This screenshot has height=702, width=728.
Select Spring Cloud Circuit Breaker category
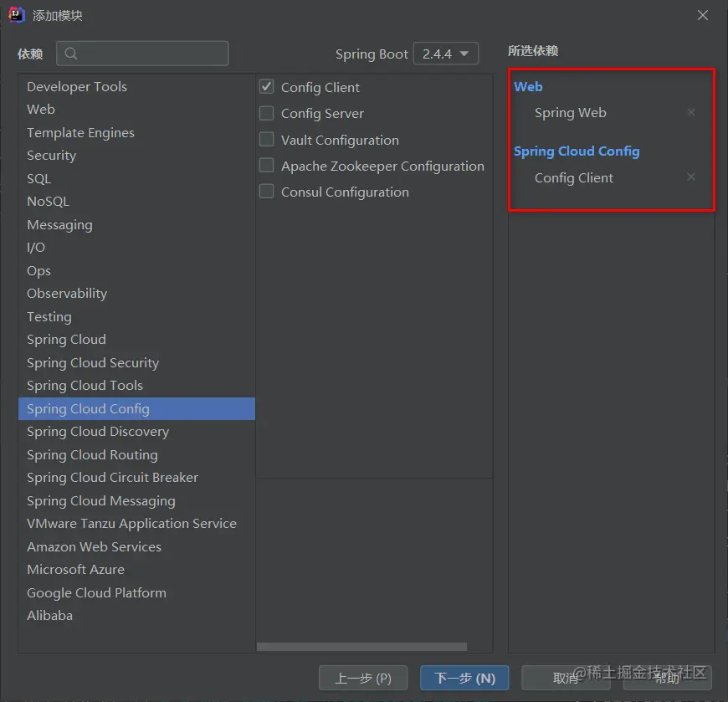[136, 477]
